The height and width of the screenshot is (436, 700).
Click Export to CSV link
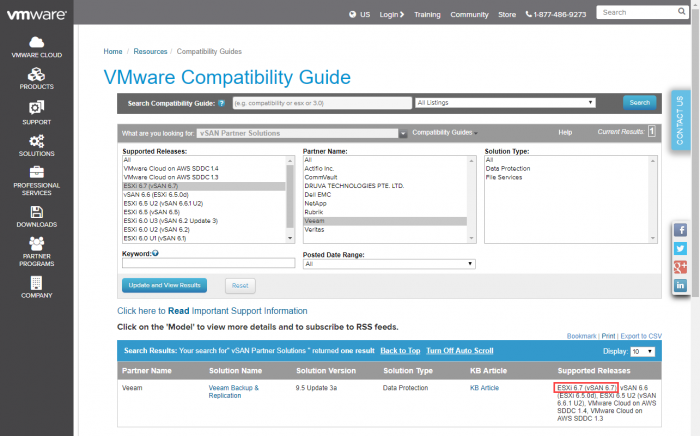[x=641, y=336]
